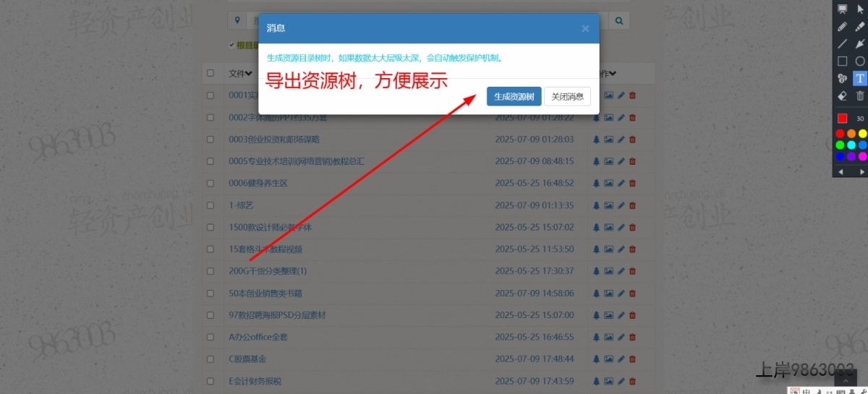Toggle the select-all checkbox in table header
Screen dimensions: 868x394
[x=210, y=73]
